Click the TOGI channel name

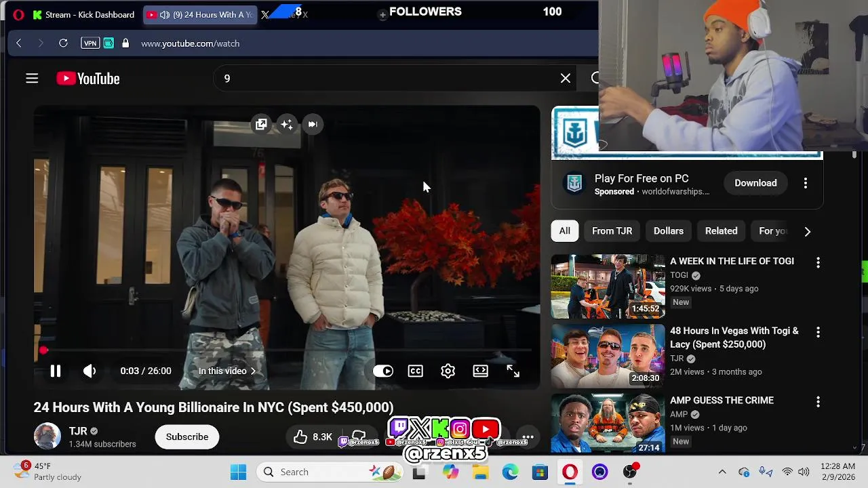(679, 275)
